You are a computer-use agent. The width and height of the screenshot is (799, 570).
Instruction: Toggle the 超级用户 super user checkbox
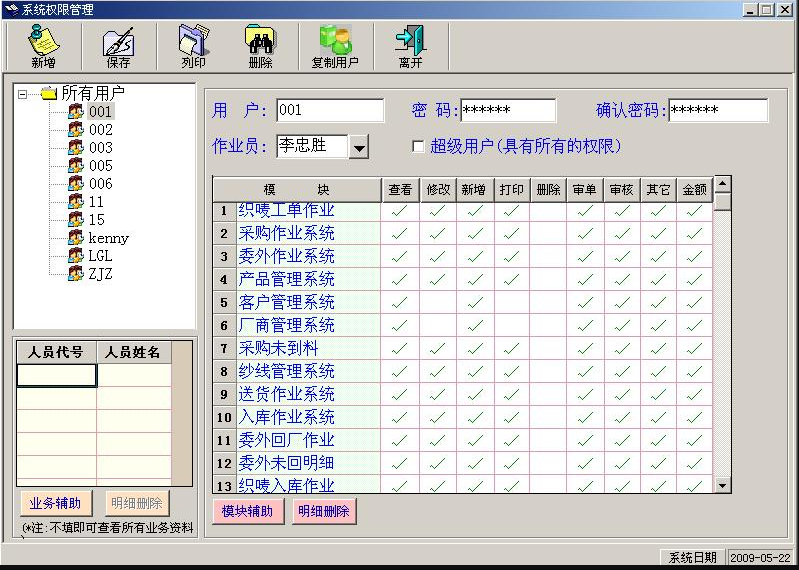tap(418, 147)
